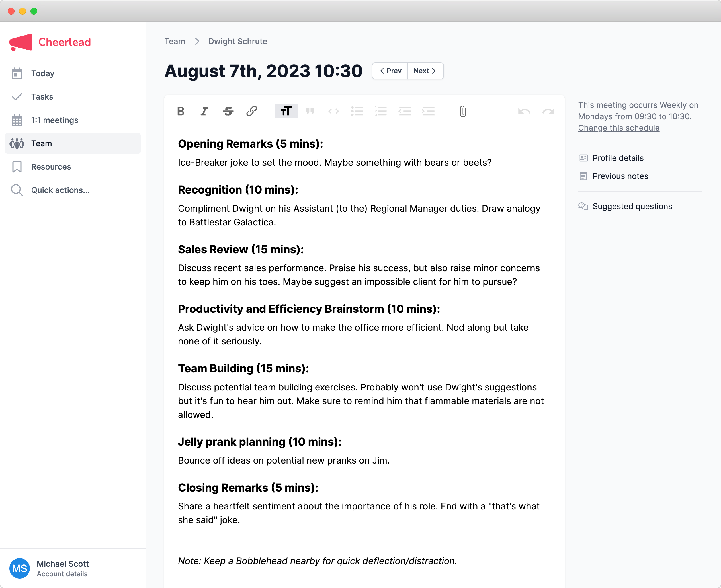Expand Profile details section
The width and height of the screenshot is (721, 588).
coord(618,158)
